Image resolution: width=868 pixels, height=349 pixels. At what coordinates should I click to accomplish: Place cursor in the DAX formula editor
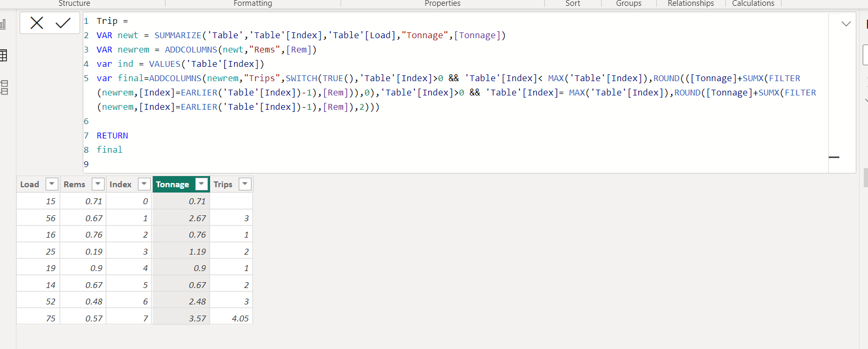pyautogui.click(x=455, y=92)
